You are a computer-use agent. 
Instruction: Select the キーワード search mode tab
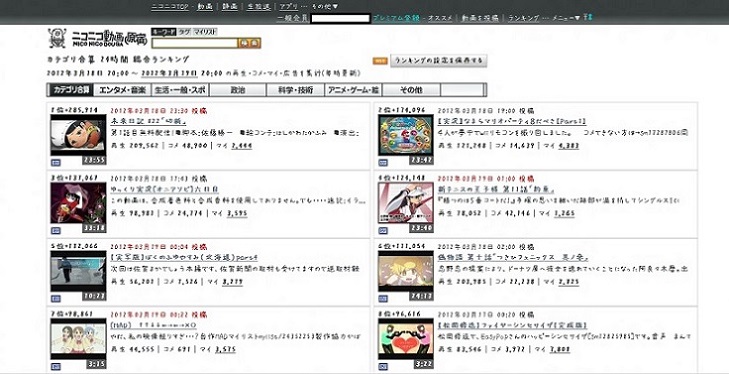pyautogui.click(x=164, y=32)
